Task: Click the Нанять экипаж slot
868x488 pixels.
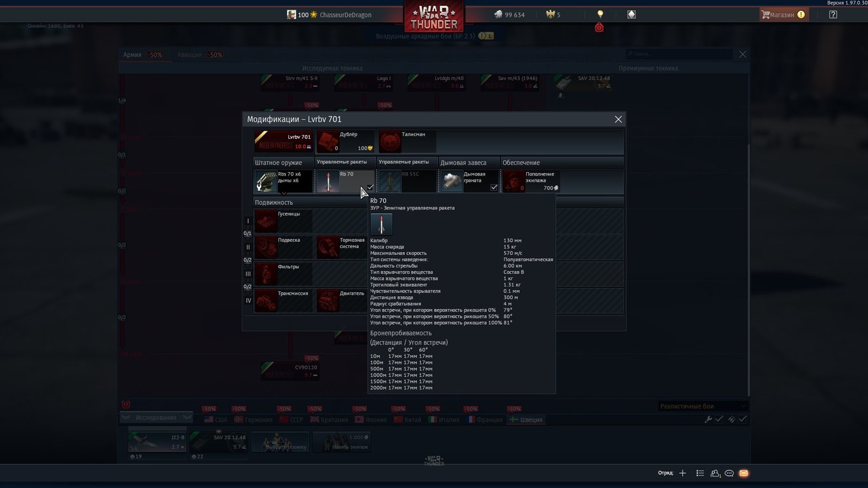Action: pyautogui.click(x=340, y=442)
